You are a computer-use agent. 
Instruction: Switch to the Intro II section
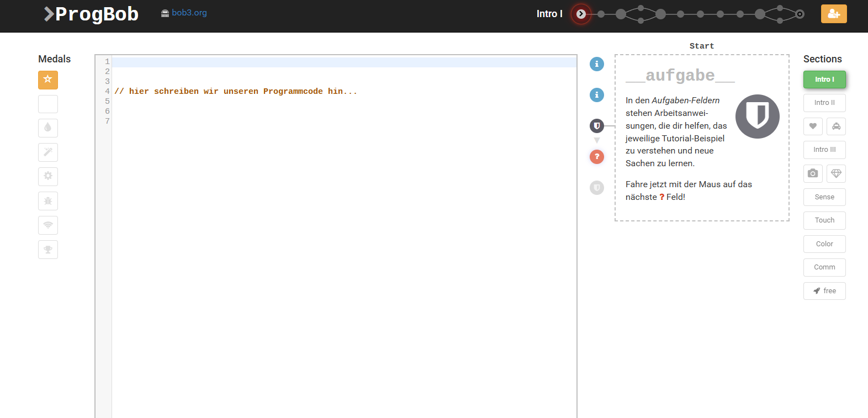[x=824, y=103]
